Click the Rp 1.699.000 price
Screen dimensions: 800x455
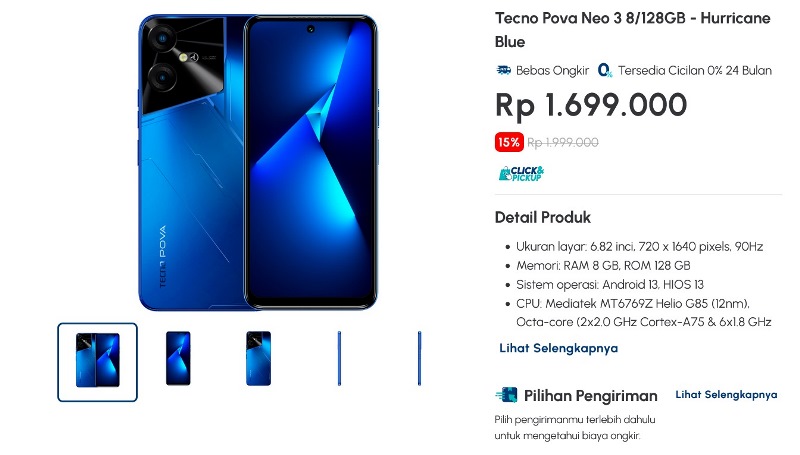coord(591,105)
